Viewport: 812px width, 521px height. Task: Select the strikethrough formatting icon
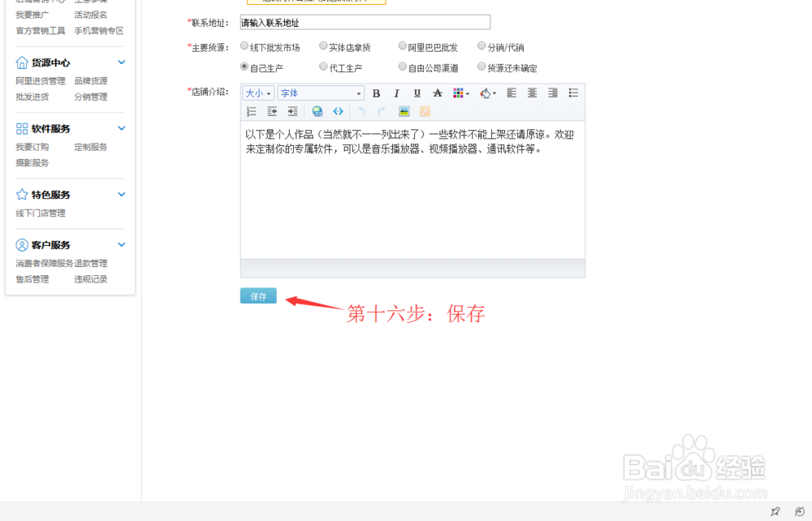click(x=437, y=93)
